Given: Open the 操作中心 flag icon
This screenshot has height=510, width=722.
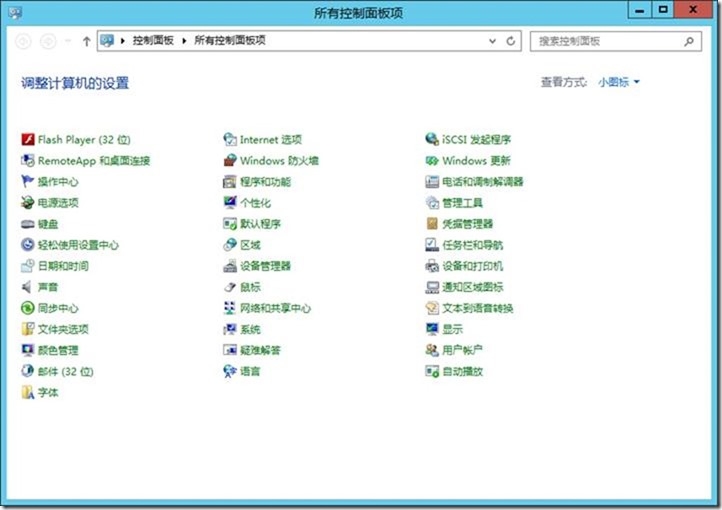Looking at the screenshot, I should [28, 182].
